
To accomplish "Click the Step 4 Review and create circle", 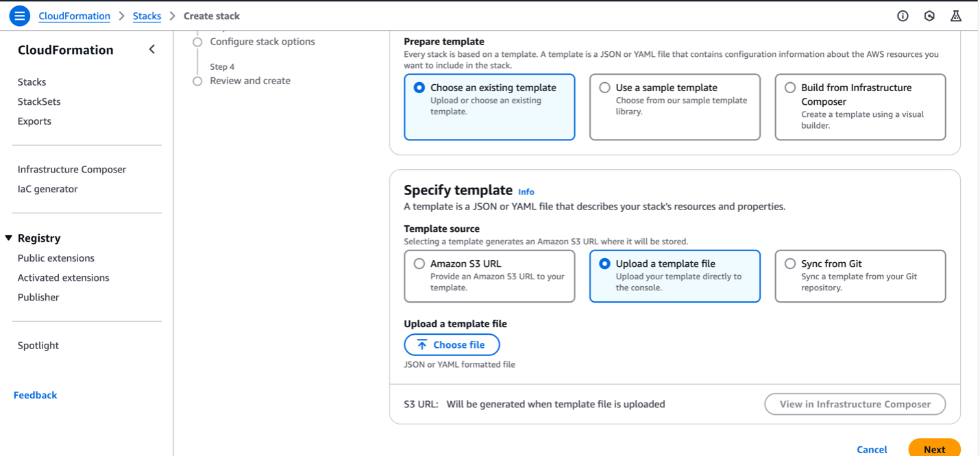I will pyautogui.click(x=197, y=80).
